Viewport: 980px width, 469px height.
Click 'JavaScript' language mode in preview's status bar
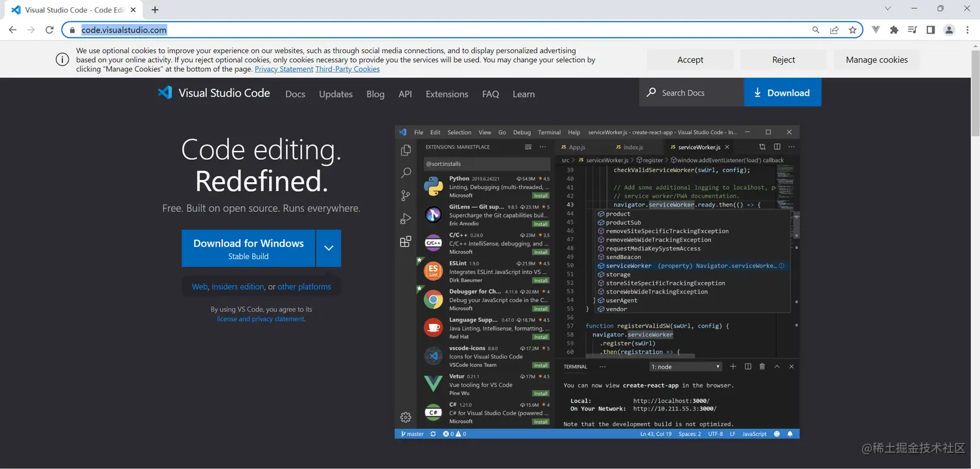754,434
